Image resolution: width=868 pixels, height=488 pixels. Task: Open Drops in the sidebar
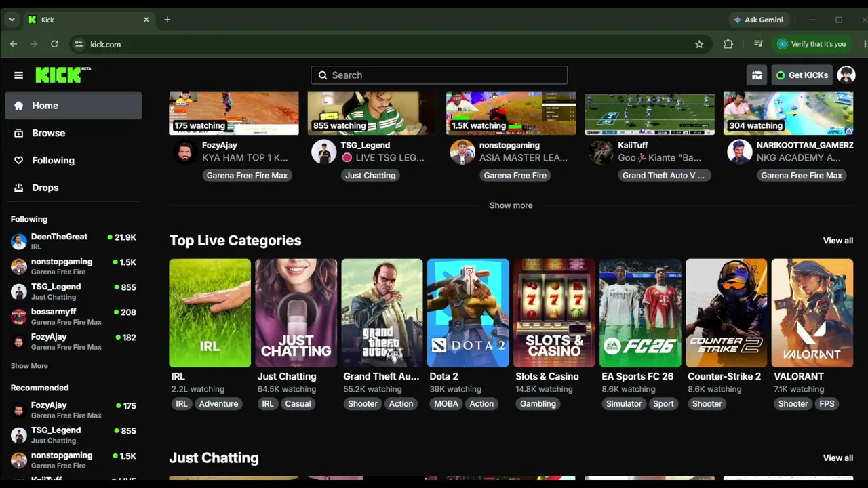point(73,188)
